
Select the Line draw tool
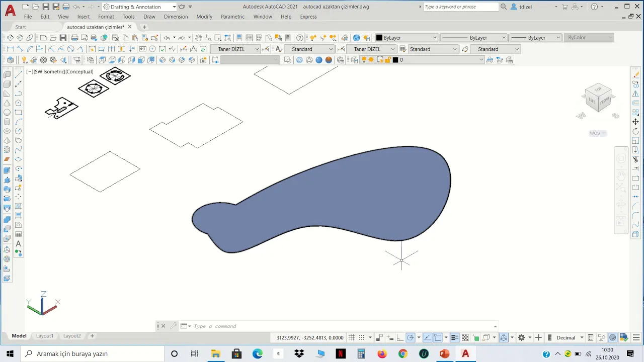(19, 74)
